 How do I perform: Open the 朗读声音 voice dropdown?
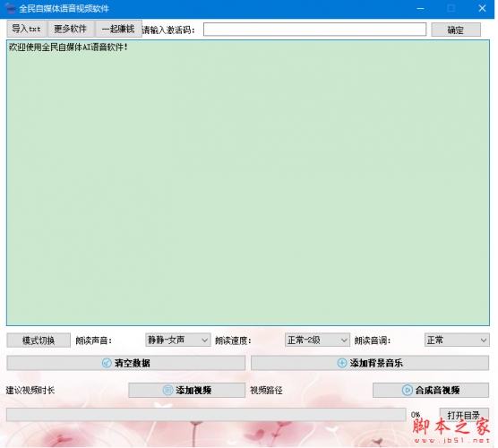(178, 340)
